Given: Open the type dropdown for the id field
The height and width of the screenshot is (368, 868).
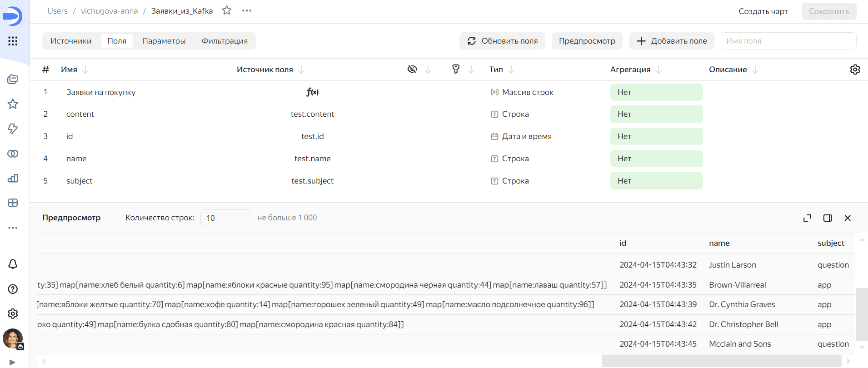Looking at the screenshot, I should tap(522, 136).
